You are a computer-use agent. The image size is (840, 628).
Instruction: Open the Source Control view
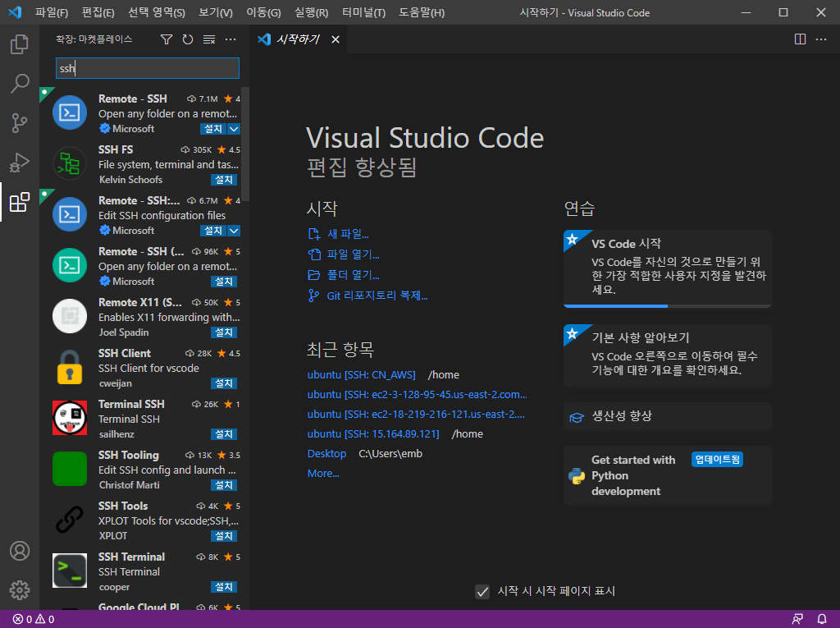point(20,123)
